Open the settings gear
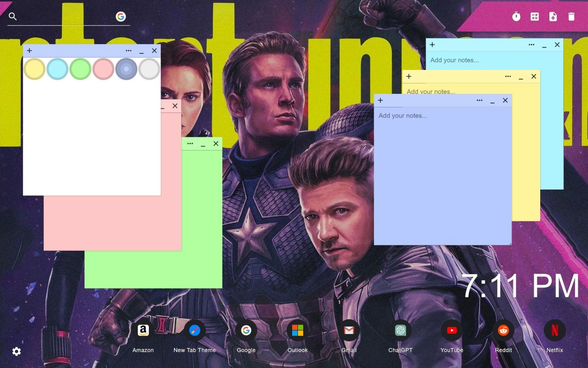Image resolution: width=588 pixels, height=368 pixels. click(17, 351)
